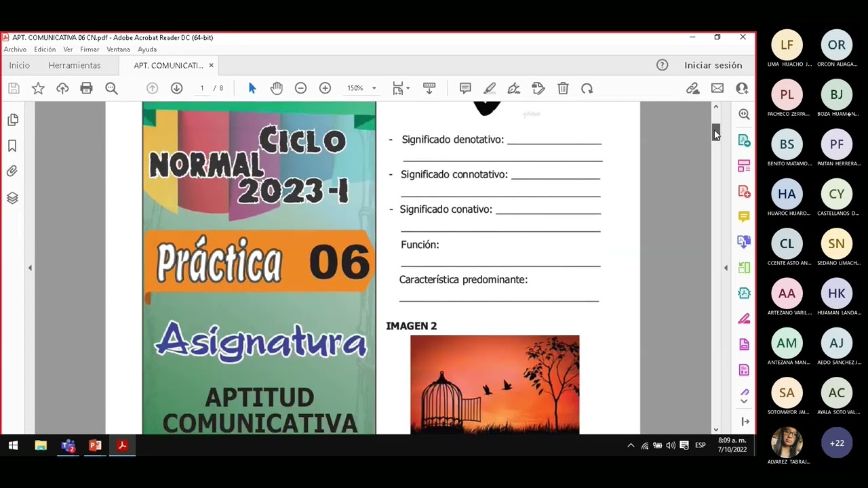Click the Windows Start button
The height and width of the screenshot is (488, 868).
[x=13, y=445]
